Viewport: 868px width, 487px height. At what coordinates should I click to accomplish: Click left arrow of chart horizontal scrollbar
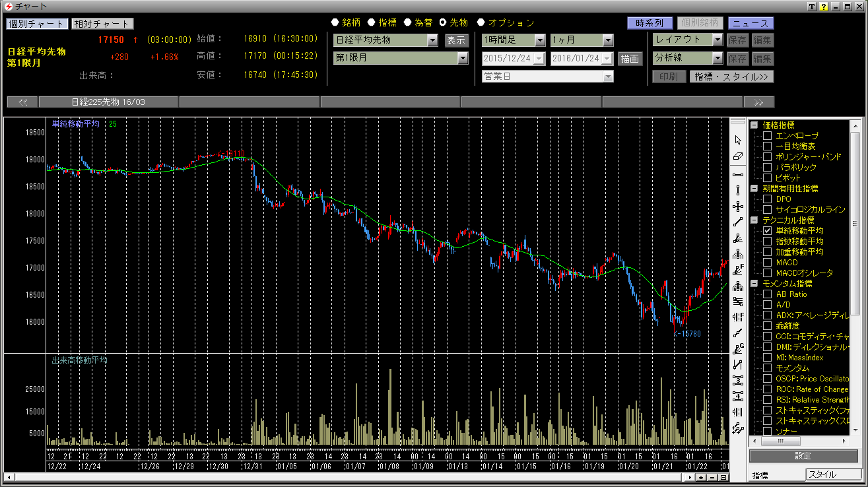9,477
